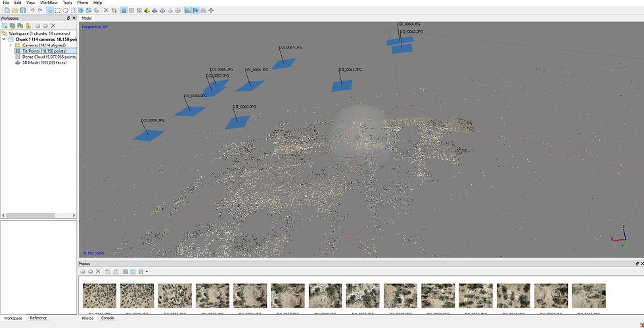Viewport: 644px width, 328px height.
Task: Select the first photo thumbnail in Photos pane
Action: 99,296
